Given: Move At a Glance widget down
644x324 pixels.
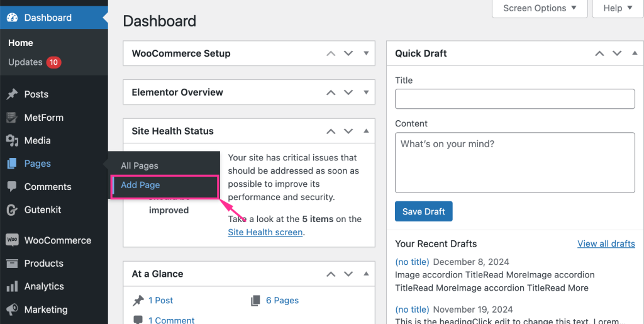Looking at the screenshot, I should pos(348,274).
